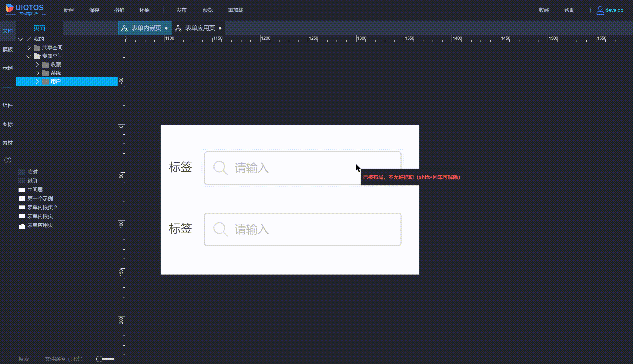
Task: Expand the 系统 folder node
Action: click(x=37, y=73)
